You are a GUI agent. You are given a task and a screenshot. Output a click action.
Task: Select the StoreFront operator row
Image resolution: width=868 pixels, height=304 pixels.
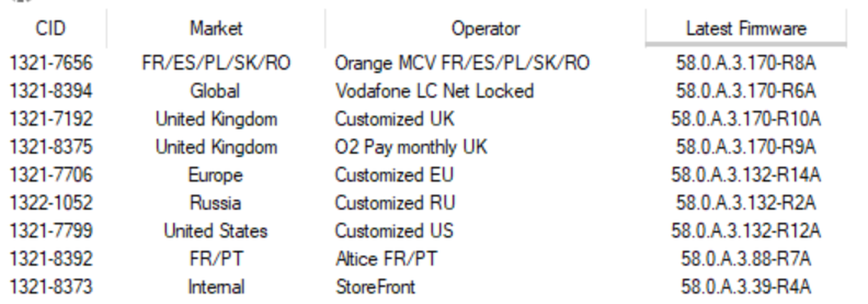click(375, 287)
